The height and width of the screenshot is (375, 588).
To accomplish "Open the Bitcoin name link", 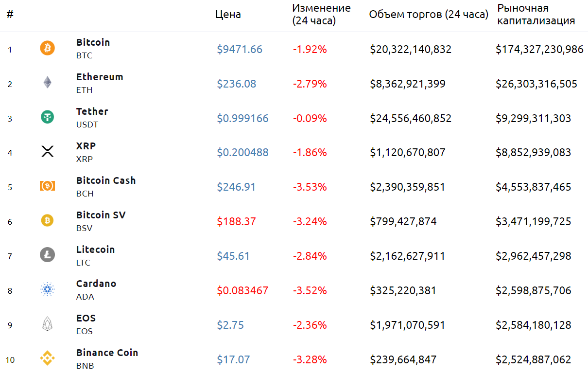I will [93, 42].
